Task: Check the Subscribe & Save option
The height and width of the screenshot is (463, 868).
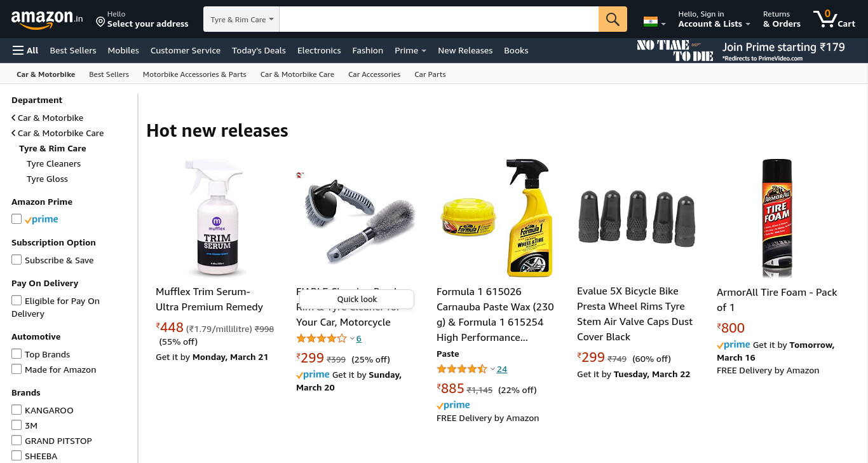Action: (17, 259)
